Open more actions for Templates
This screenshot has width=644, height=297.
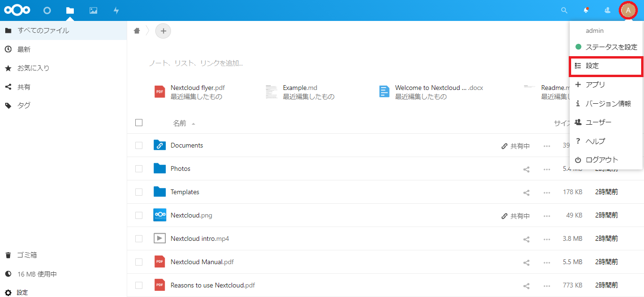tap(547, 192)
